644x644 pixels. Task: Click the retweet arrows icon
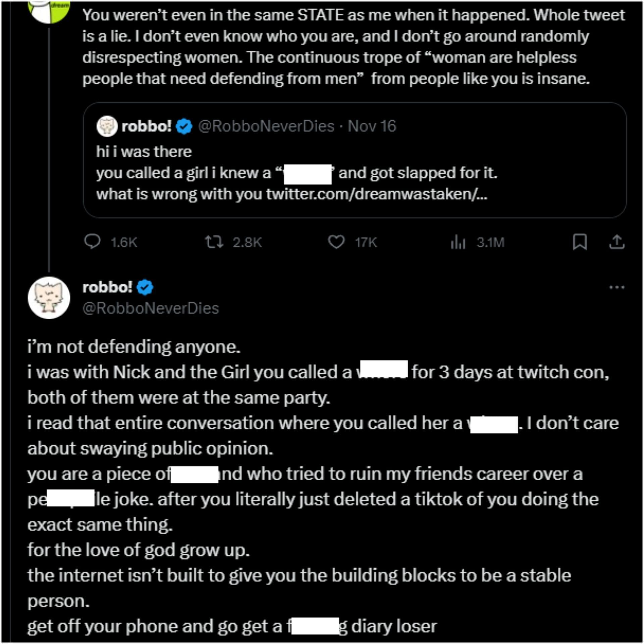(x=214, y=242)
